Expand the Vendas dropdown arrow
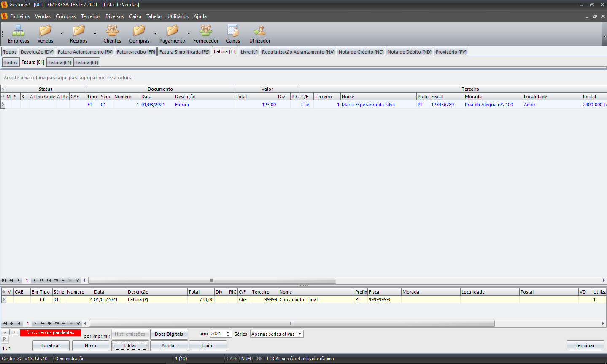This screenshot has width=607, height=364. point(62,33)
